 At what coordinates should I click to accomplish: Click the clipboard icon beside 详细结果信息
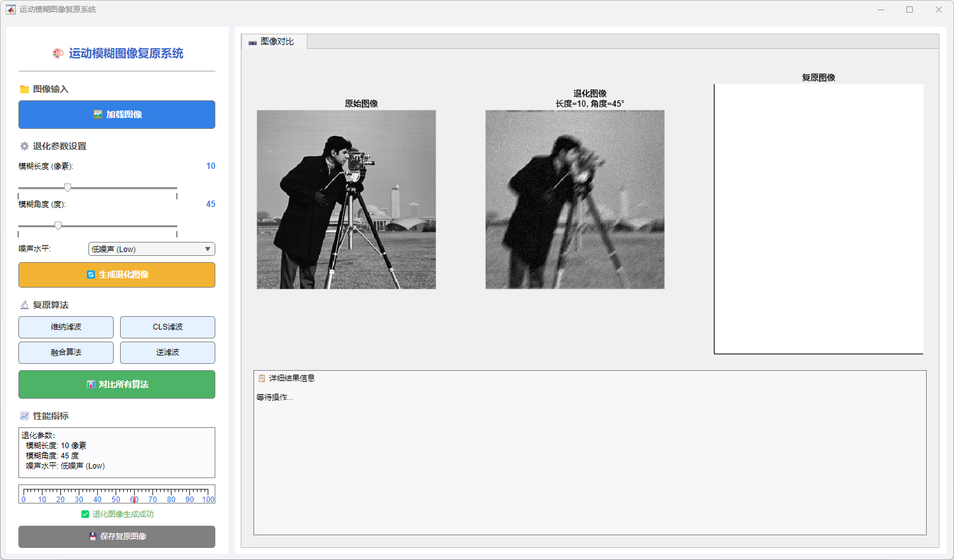[262, 378]
